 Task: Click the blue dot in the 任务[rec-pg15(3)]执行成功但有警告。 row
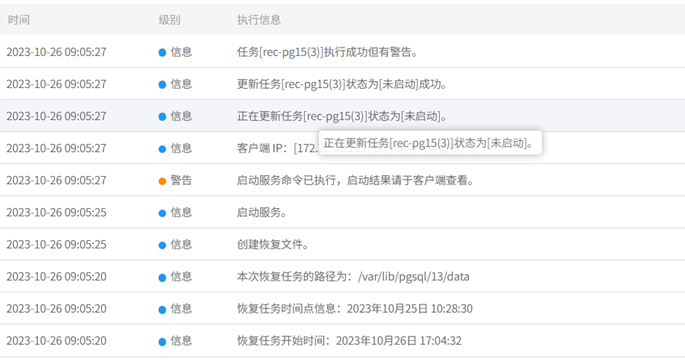[x=162, y=52]
